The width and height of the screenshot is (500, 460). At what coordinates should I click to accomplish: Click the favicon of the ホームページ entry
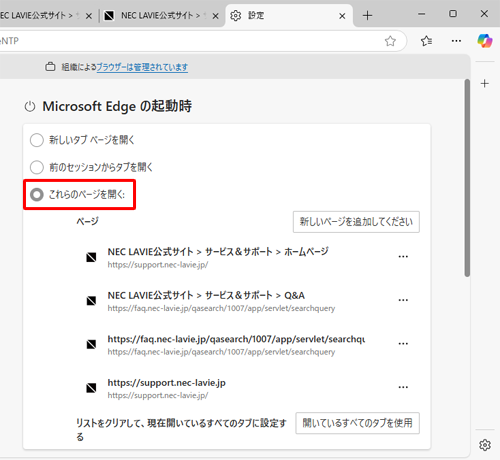click(x=91, y=257)
